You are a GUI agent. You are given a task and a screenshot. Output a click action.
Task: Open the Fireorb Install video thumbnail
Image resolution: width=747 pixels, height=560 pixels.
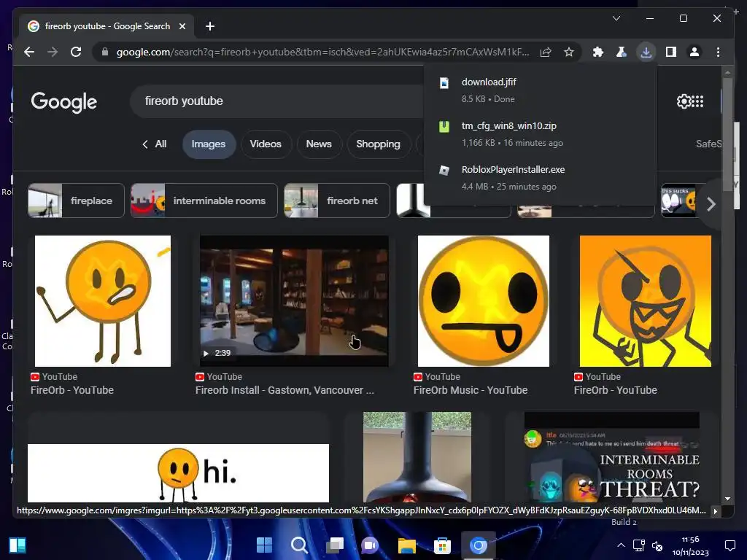coord(294,301)
